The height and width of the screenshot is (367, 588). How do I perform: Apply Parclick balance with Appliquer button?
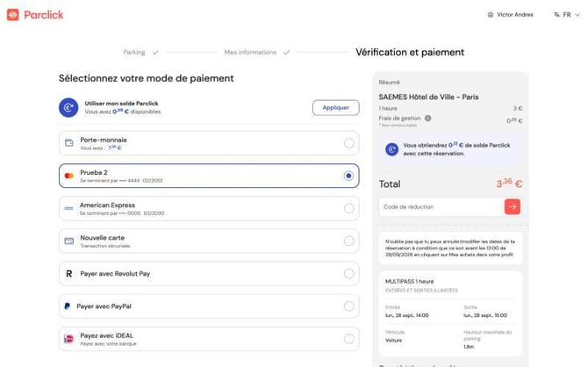(335, 108)
